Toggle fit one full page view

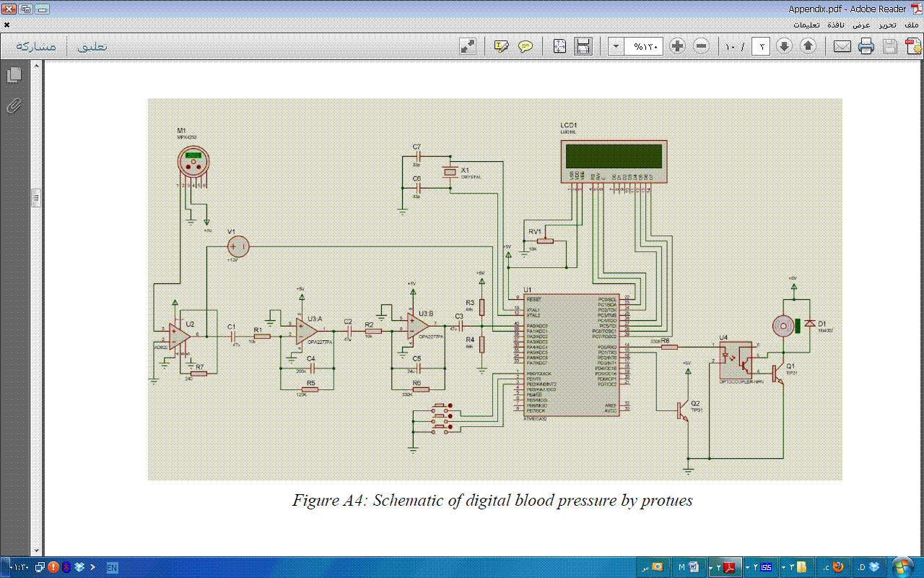tap(559, 46)
